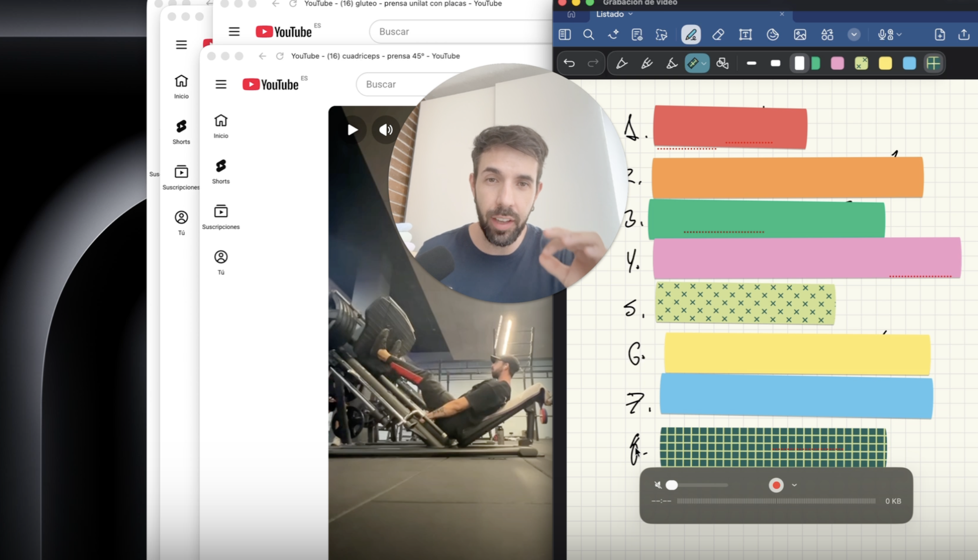978x560 pixels.
Task: Choose the third pen tip style
Action: 672,63
